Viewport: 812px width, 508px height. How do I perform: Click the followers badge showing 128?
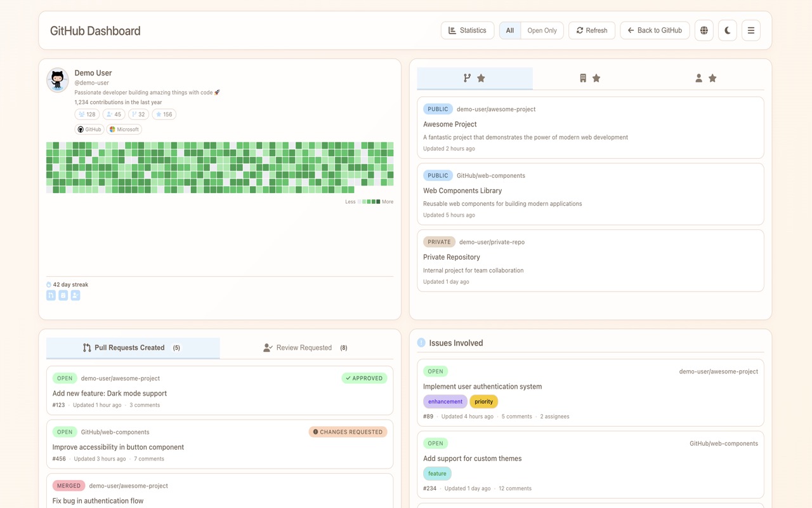tap(86, 114)
